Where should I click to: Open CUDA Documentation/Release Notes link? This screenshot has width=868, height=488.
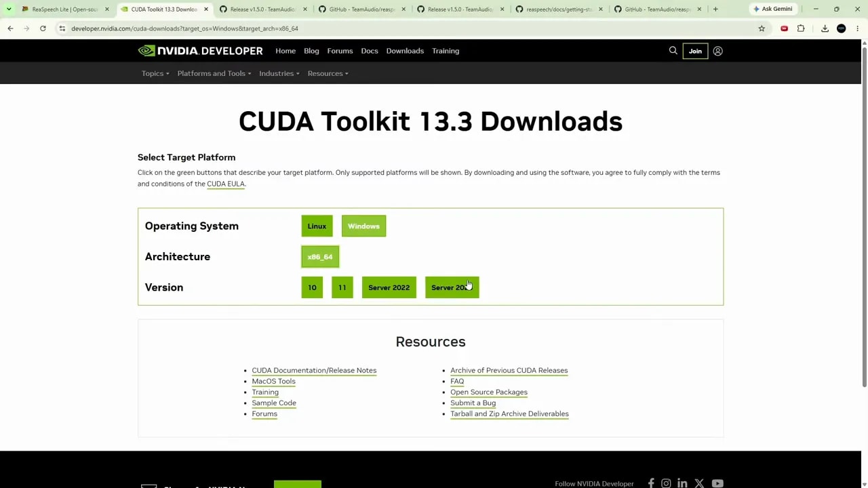click(x=314, y=370)
